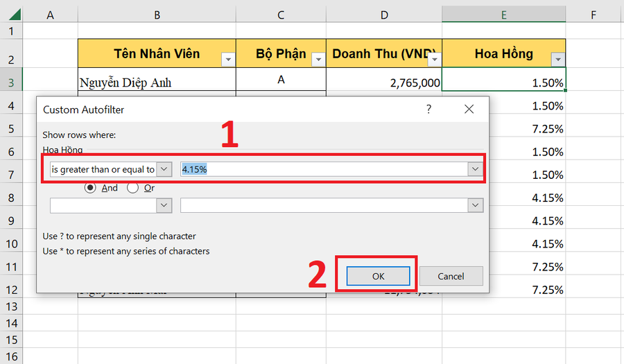Select the 2,765,000 revenue cell

point(384,79)
